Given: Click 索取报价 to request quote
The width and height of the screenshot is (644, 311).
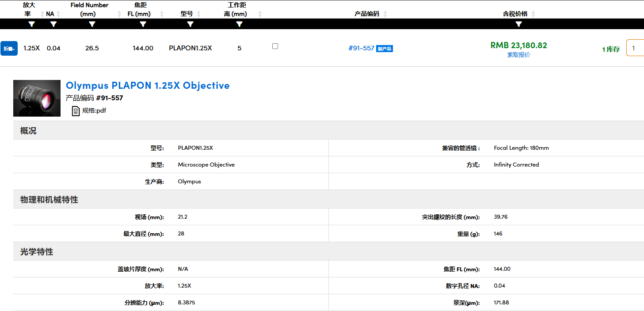Looking at the screenshot, I should 518,55.
